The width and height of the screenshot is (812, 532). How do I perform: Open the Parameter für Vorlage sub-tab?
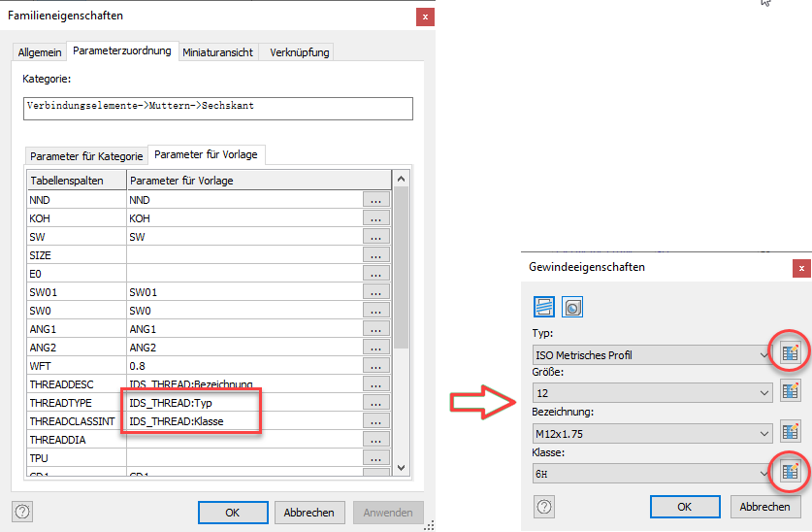click(x=206, y=154)
